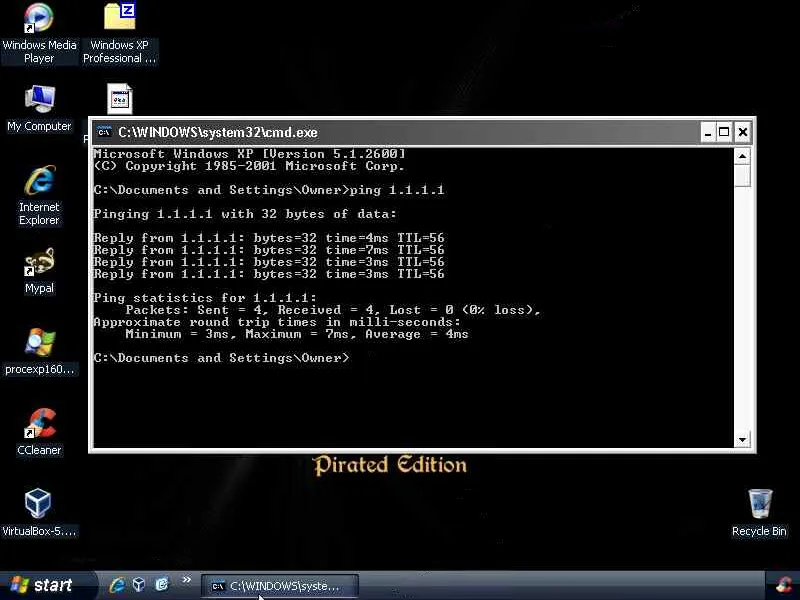
Task: Open the Recycle Bin
Action: pyautogui.click(x=759, y=513)
